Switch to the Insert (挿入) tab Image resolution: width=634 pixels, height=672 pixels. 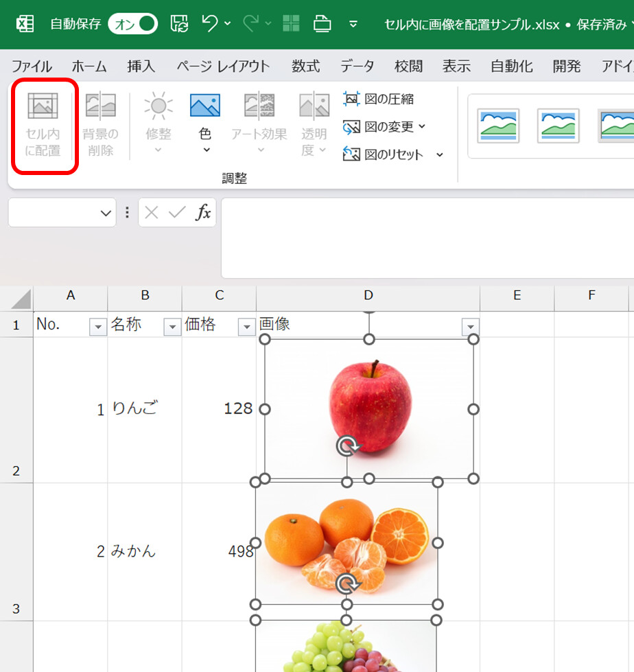(141, 67)
